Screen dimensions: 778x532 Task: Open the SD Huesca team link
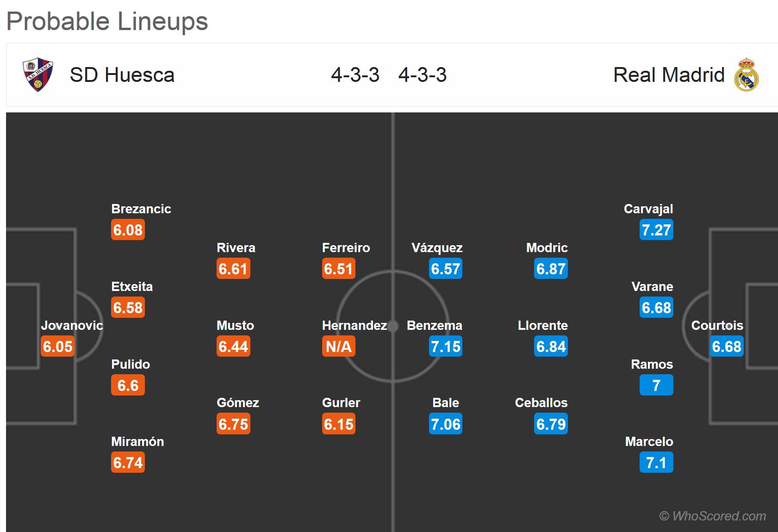pyautogui.click(x=122, y=75)
